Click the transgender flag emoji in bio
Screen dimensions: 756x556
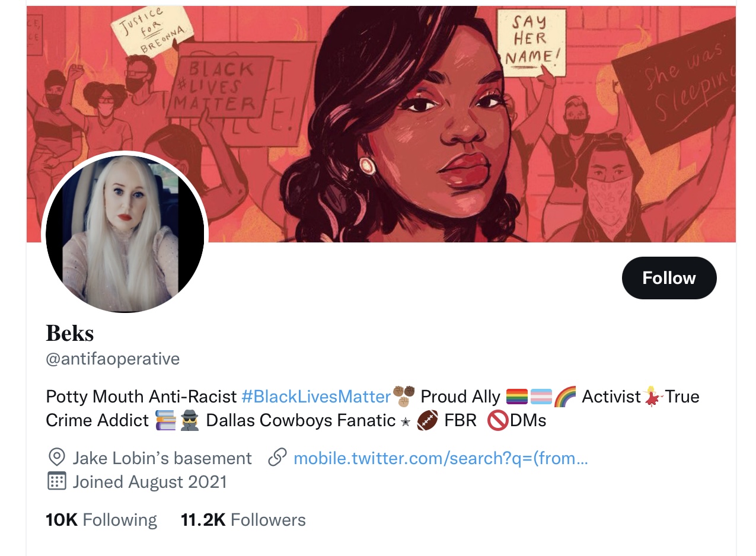coord(541,396)
